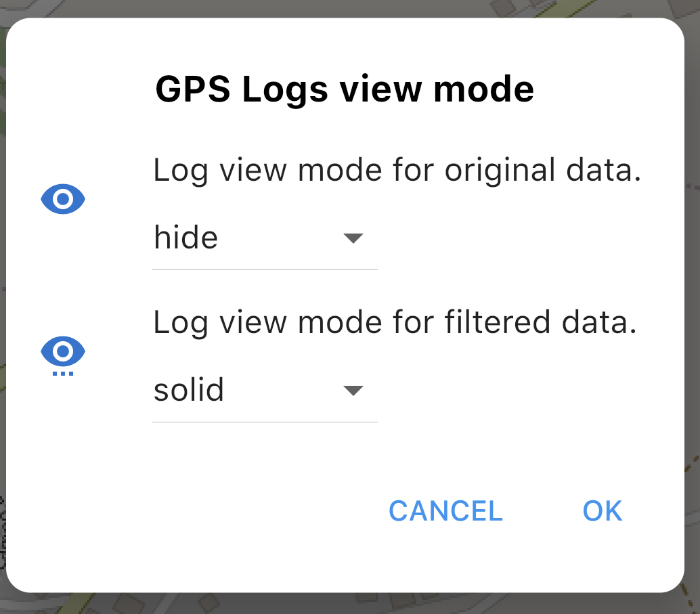Select the 'solid' spinner value text

coord(188,389)
